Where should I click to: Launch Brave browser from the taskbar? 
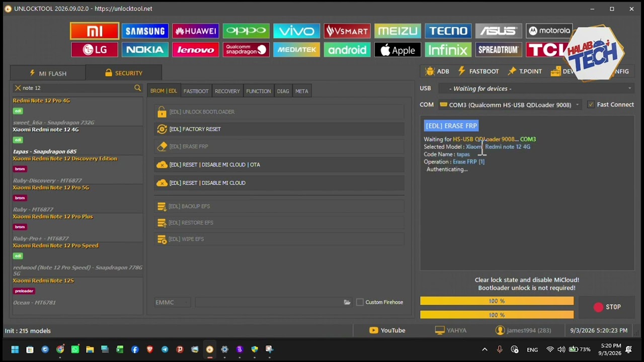click(149, 349)
